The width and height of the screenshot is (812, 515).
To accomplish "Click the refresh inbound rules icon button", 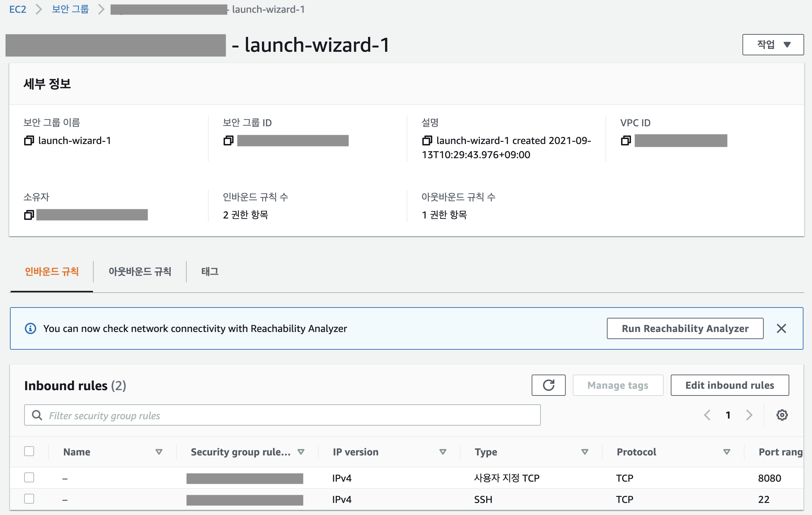I will [548, 385].
